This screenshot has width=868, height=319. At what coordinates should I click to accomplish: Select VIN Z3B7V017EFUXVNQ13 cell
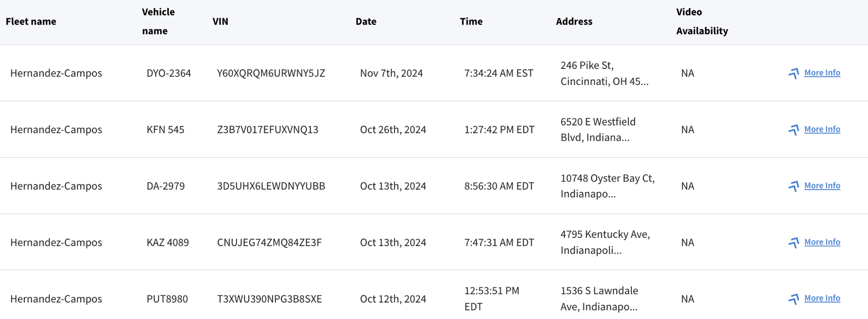(268, 130)
